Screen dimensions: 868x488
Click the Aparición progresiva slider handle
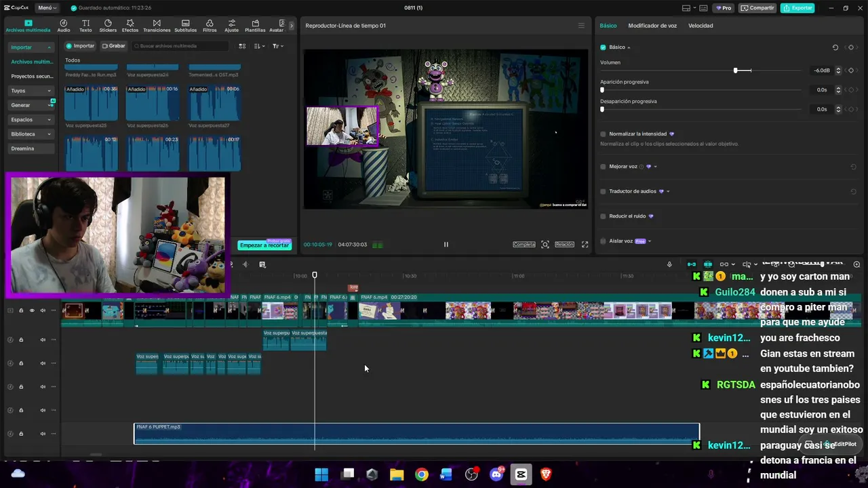click(602, 89)
